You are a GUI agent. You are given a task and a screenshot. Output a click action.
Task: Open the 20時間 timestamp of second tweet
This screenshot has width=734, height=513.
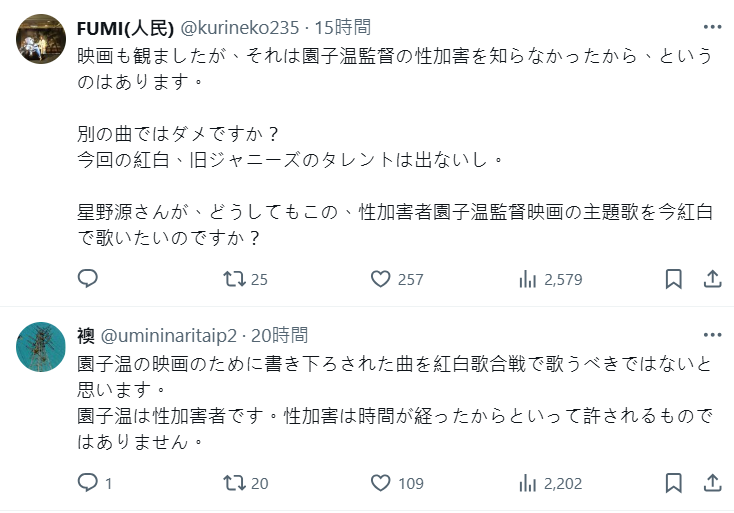[281, 335]
